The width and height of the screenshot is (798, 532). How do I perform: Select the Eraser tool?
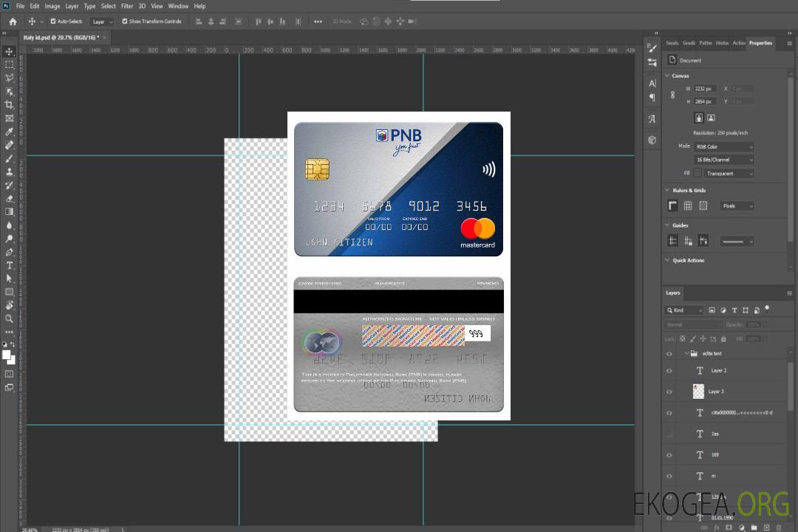click(x=9, y=199)
